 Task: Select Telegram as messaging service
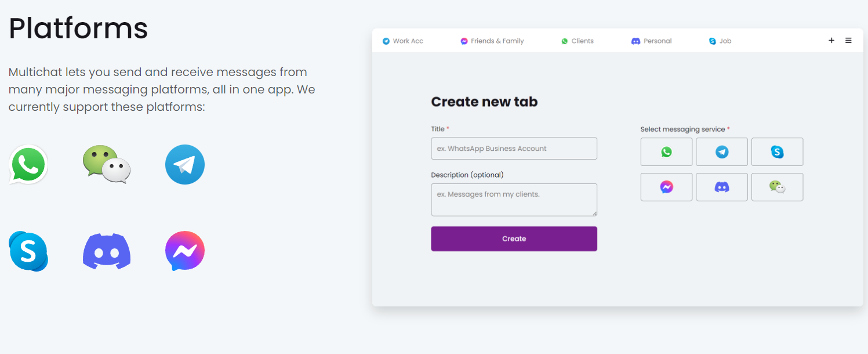pos(722,152)
